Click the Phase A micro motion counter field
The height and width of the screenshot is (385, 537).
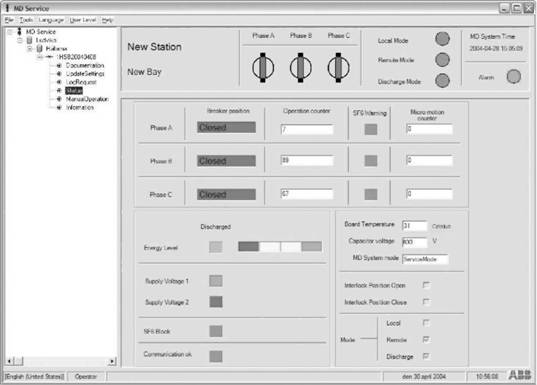429,129
